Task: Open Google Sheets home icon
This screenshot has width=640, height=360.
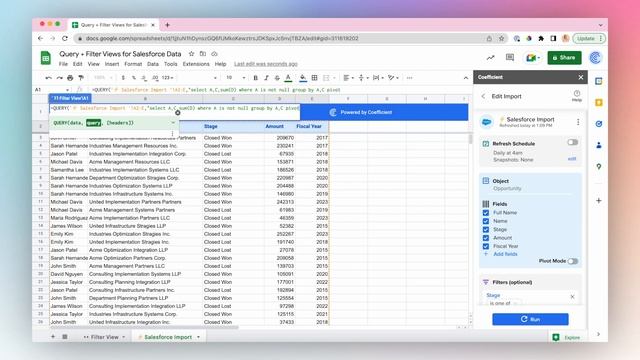Action: [46, 58]
